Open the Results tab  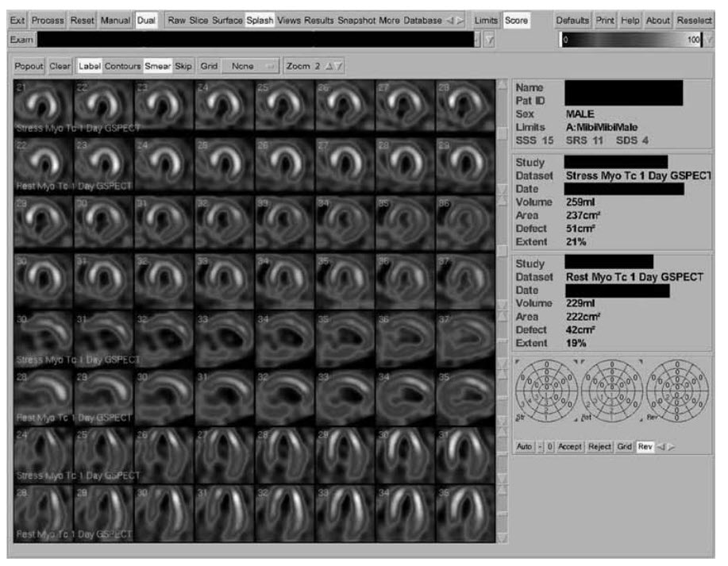point(319,19)
